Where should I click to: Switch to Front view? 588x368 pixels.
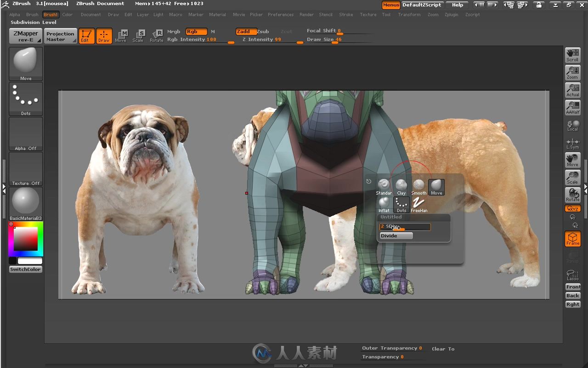[573, 287]
